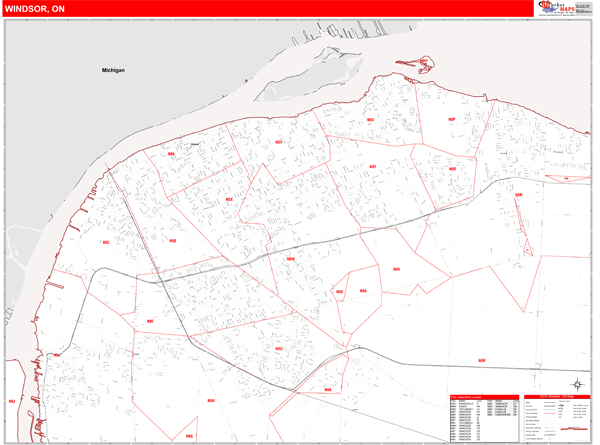
Task: Click the MarketMAPS logo in the header
Action: tap(557, 8)
